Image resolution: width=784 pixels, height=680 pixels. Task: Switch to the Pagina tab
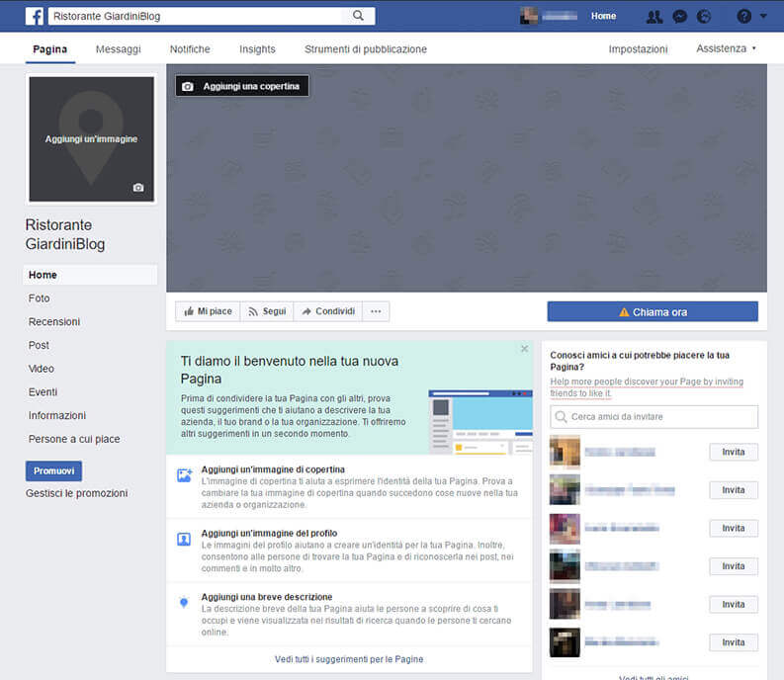point(50,49)
